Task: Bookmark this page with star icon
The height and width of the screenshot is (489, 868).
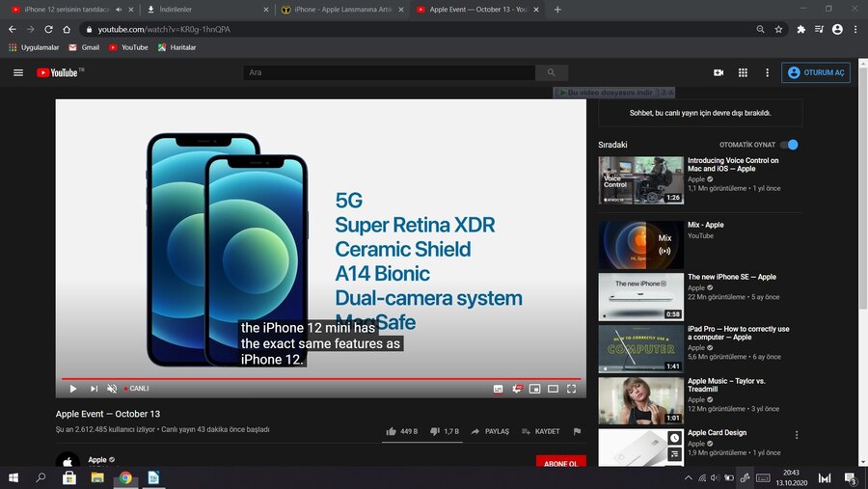Action: click(779, 29)
